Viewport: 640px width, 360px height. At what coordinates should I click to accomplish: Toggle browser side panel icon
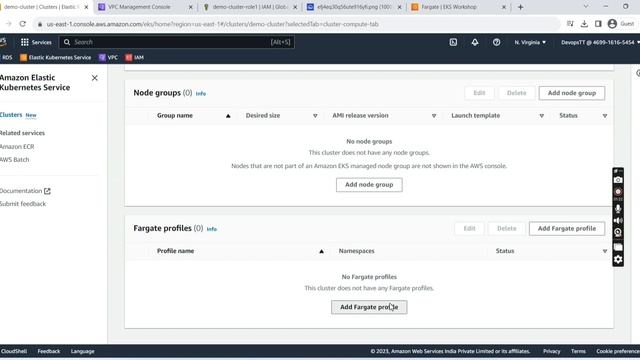coord(598,24)
